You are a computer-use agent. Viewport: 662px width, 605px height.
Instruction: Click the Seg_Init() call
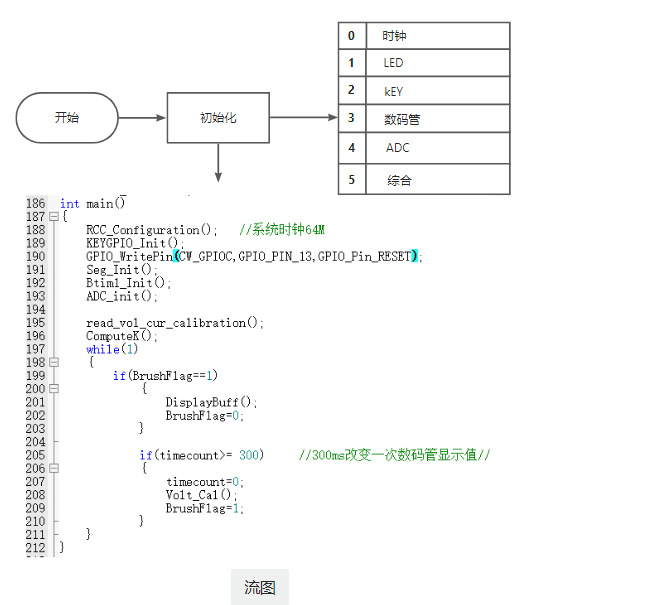coord(122,270)
